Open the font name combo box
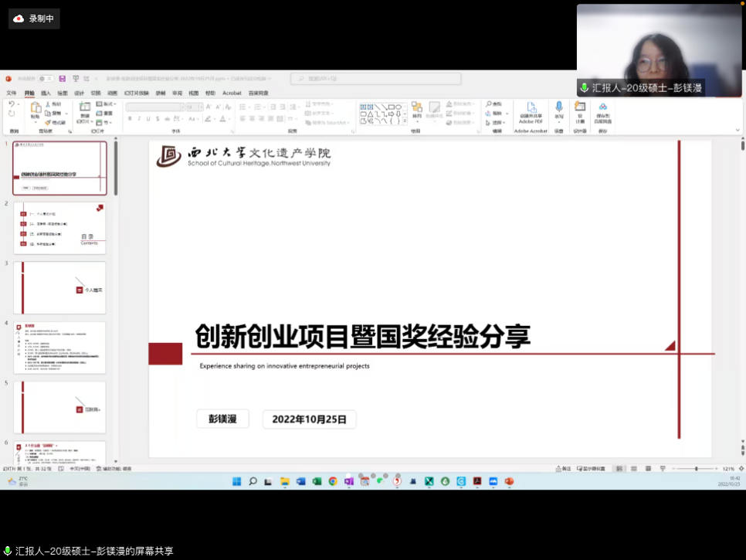 [154, 107]
